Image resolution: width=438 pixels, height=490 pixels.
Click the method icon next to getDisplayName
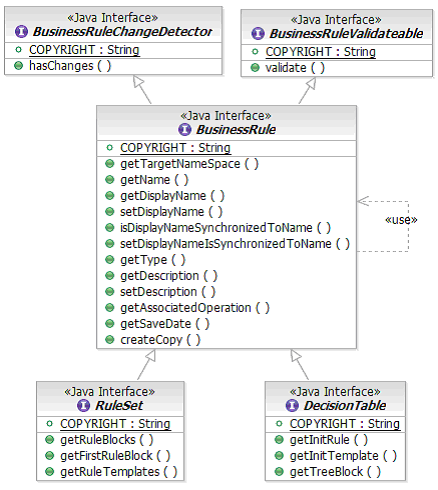pyautogui.click(x=110, y=196)
